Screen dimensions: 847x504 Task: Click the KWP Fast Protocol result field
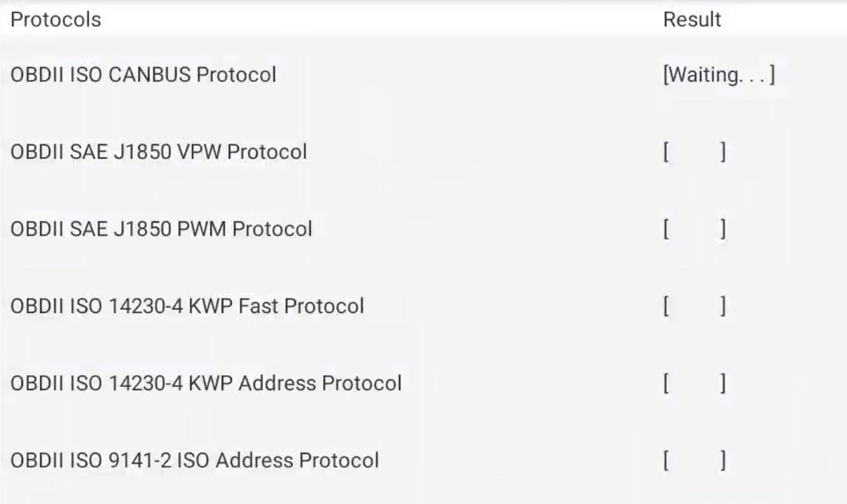click(x=694, y=306)
